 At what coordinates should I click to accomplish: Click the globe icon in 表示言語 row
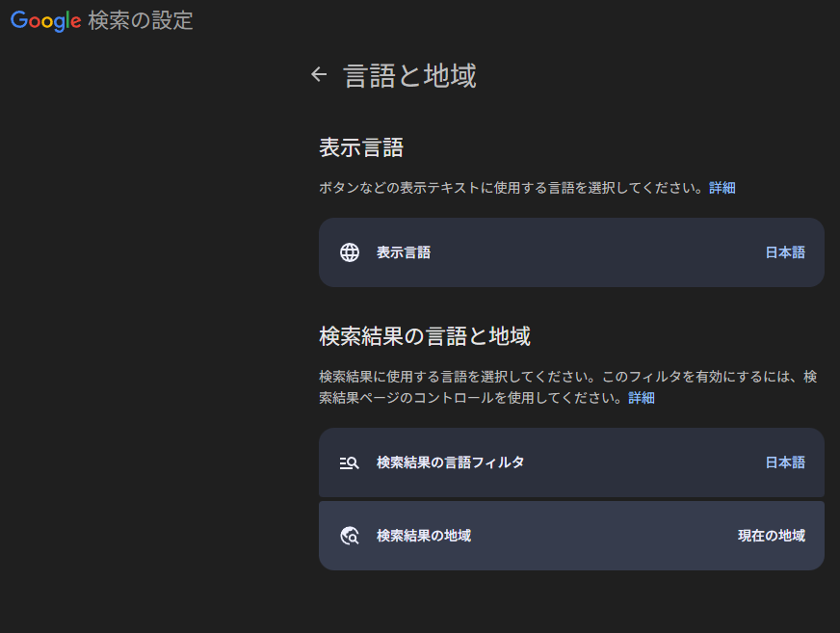tap(350, 252)
